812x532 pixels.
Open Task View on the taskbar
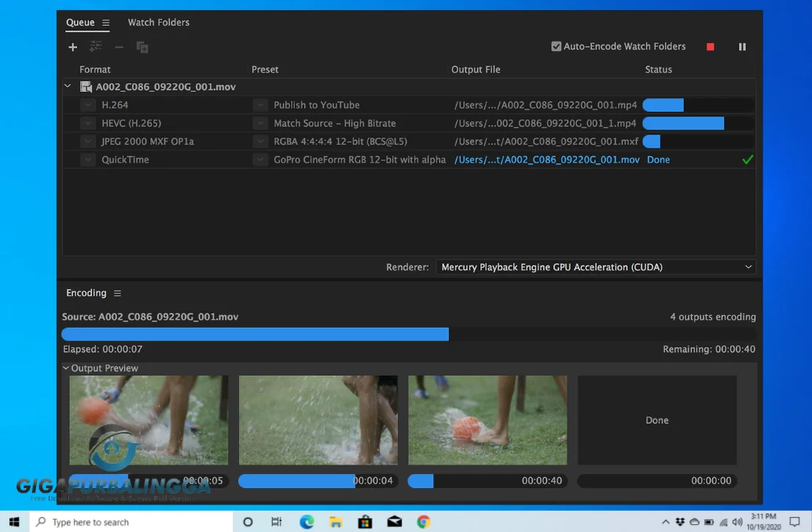(x=277, y=522)
